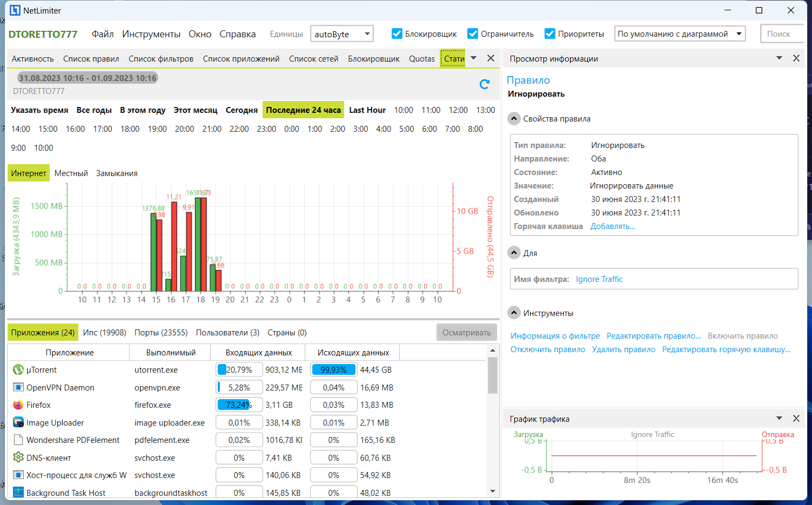812x505 pixels.
Task: Click the applications list scrollbar down arrow
Action: click(x=492, y=491)
